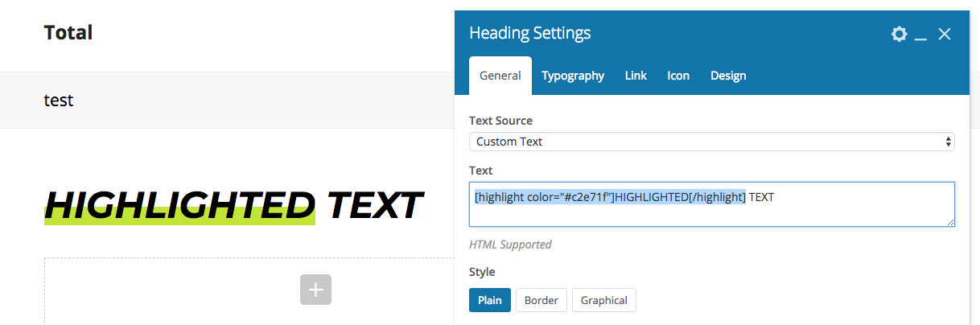The width and height of the screenshot is (980, 325).
Task: Focus the Text shortcode input field
Action: 712,204
